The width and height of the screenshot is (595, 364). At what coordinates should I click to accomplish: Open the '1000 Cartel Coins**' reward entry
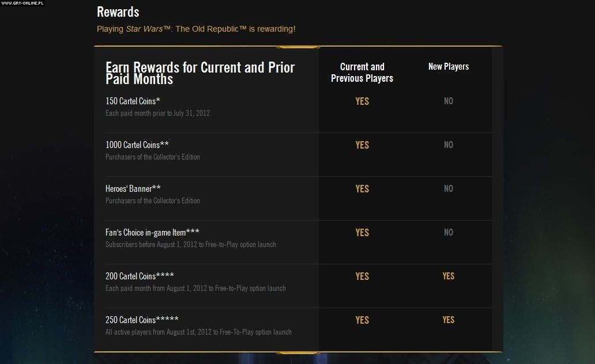pyautogui.click(x=137, y=145)
